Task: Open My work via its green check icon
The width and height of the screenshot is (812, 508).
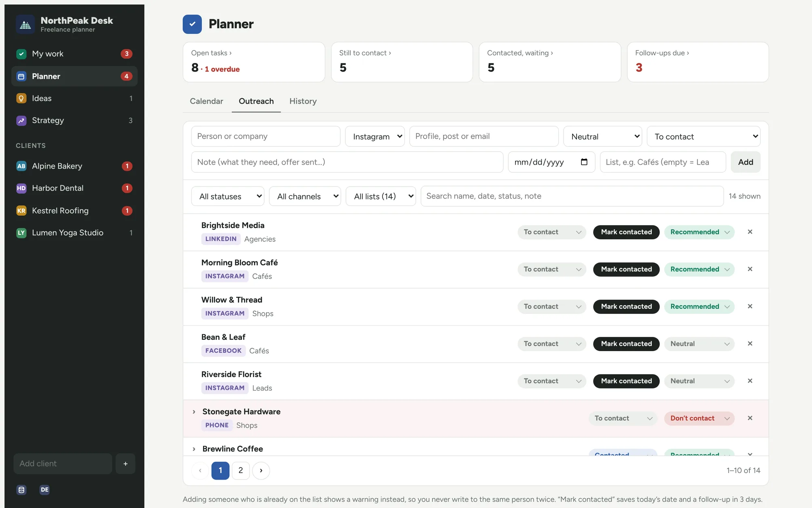Action: (21, 54)
